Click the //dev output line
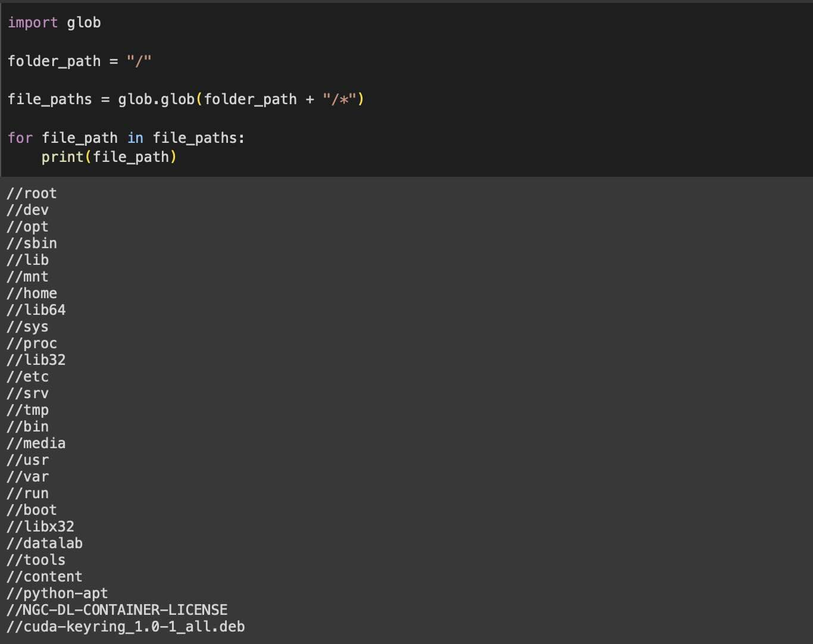Screen dimensions: 813x644 [27, 210]
